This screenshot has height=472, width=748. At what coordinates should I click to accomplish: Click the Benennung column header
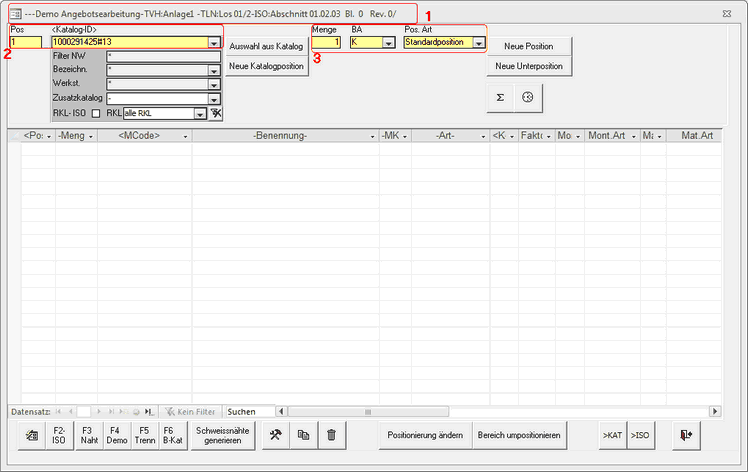click(280, 135)
